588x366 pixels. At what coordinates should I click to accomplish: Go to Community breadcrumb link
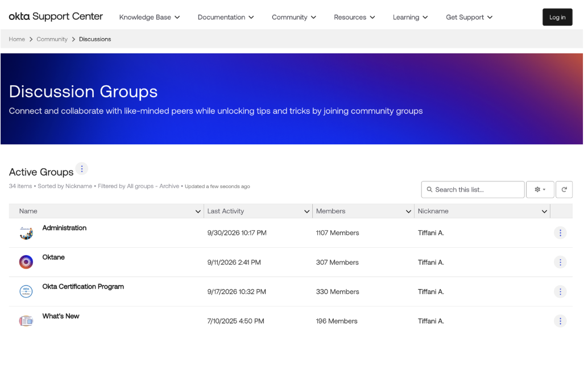pos(52,39)
